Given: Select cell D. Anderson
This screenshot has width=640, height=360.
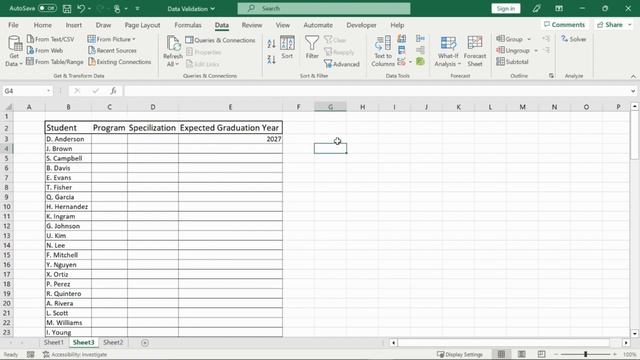Looking at the screenshot, I should [x=68, y=139].
